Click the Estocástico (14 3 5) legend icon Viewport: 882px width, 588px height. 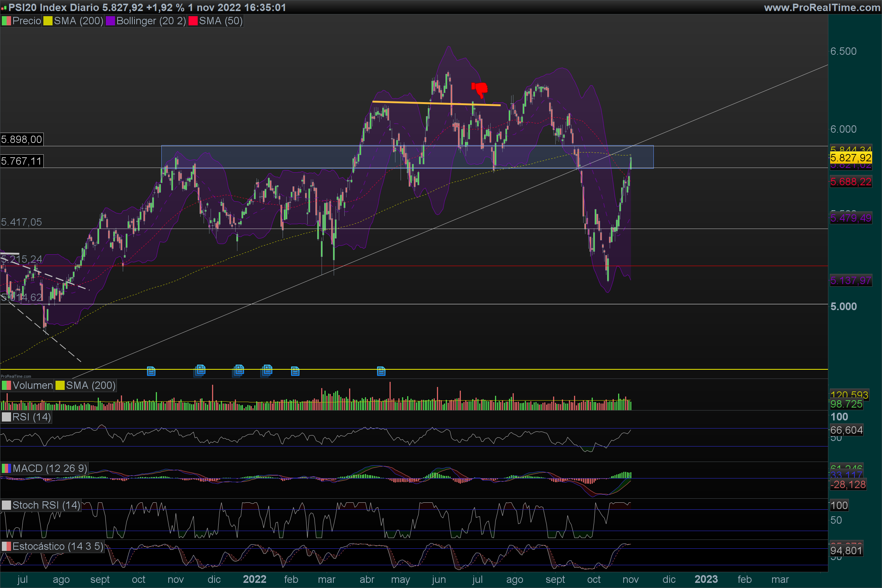6,546
